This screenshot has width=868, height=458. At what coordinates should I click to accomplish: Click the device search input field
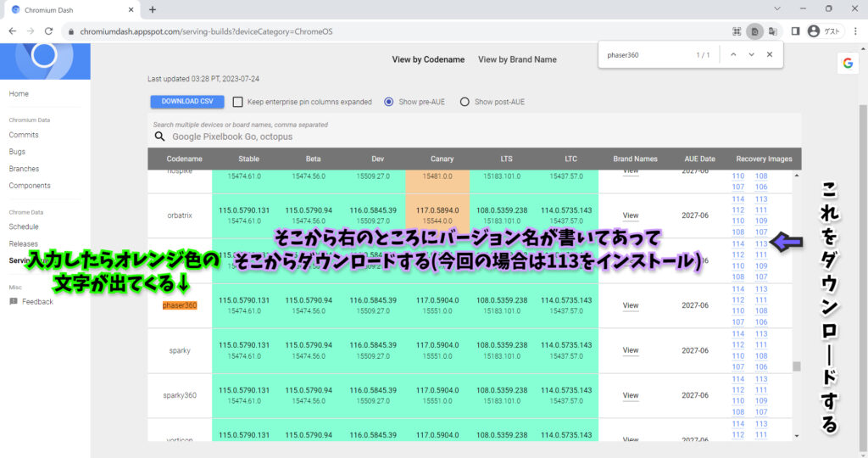339,137
